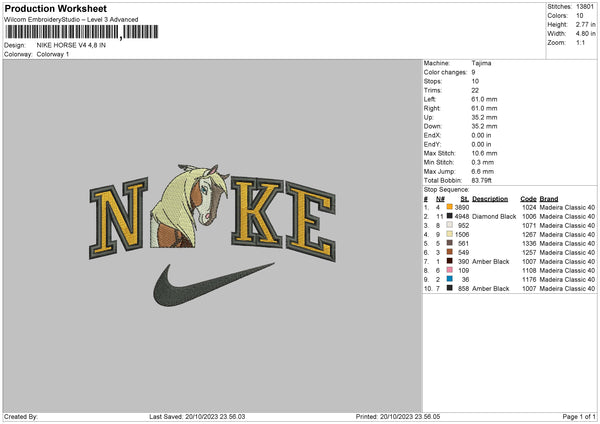Click the NIKE horse embroidery design preview
The width and height of the screenshot is (600, 424).
(x=212, y=236)
